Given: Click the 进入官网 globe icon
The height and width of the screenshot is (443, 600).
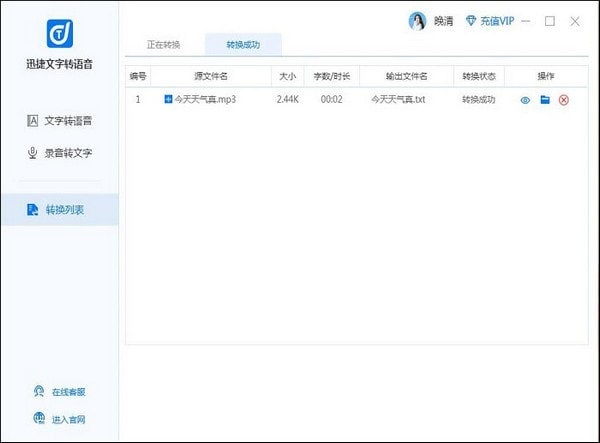Looking at the screenshot, I should [38, 418].
